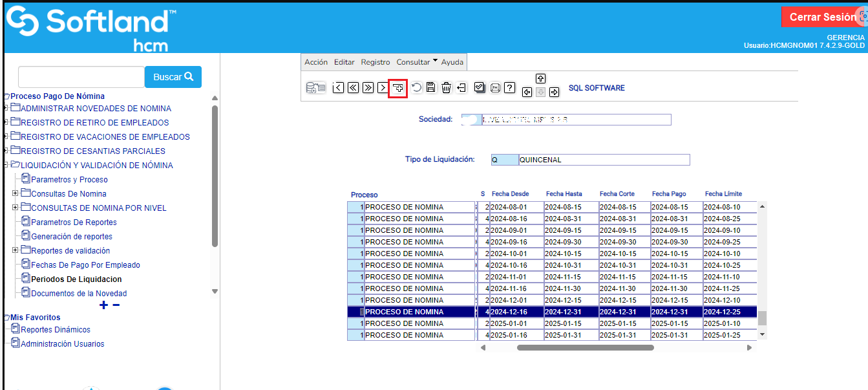Click the checkmark validate icon in toolbar
The height and width of the screenshot is (390, 868).
point(480,88)
